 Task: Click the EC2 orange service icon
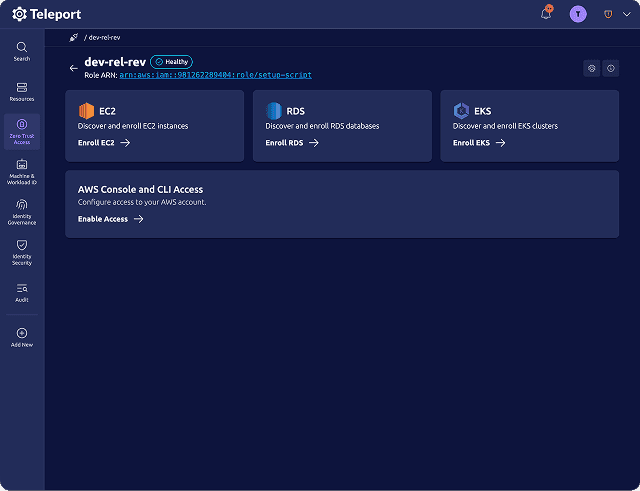tap(86, 111)
